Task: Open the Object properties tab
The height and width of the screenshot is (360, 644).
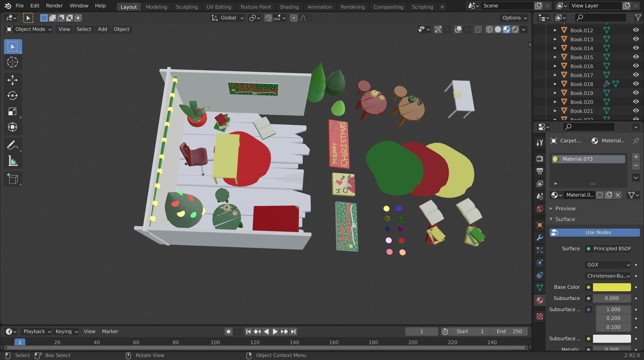Action: click(x=540, y=225)
